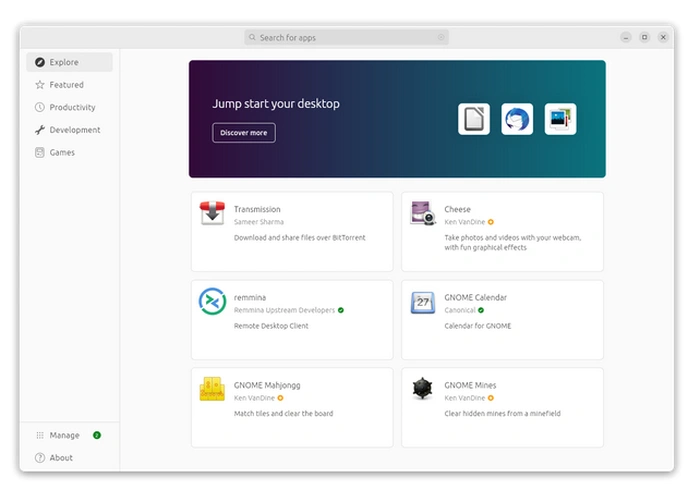This screenshot has height=490, width=700.
Task: Browse the Games category
Action: pyautogui.click(x=69, y=153)
